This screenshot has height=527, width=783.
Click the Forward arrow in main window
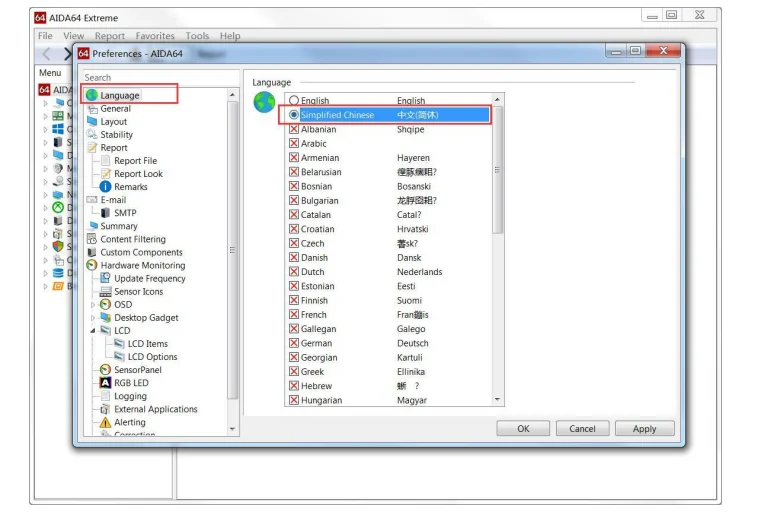coord(67,53)
